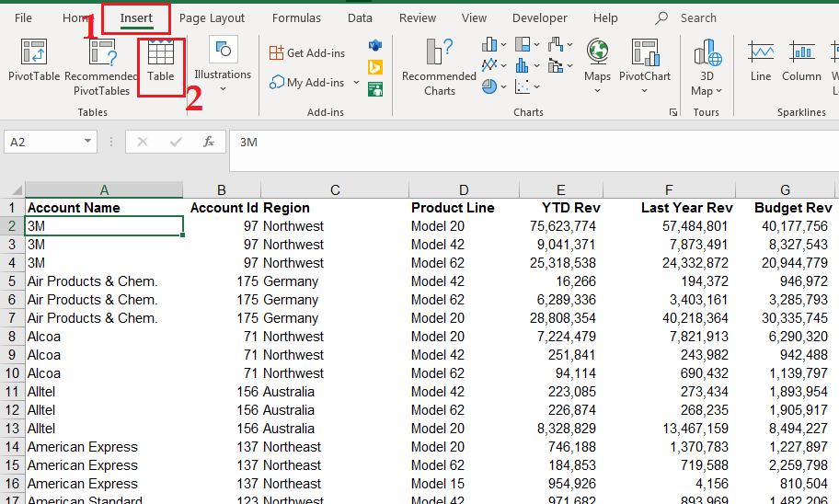Open the People Graph add-in
The width and height of the screenshot is (839, 504).
pos(375,89)
